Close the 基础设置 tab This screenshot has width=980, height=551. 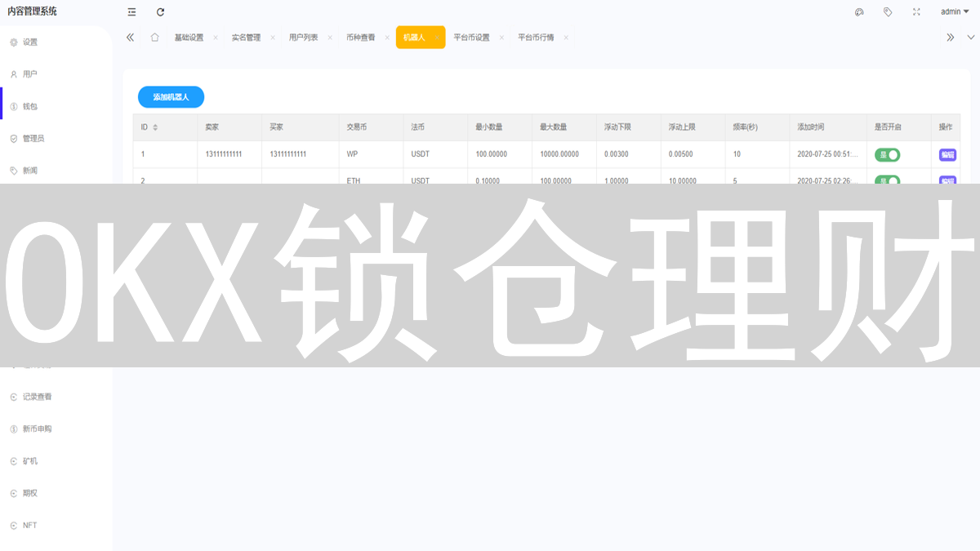pos(216,38)
